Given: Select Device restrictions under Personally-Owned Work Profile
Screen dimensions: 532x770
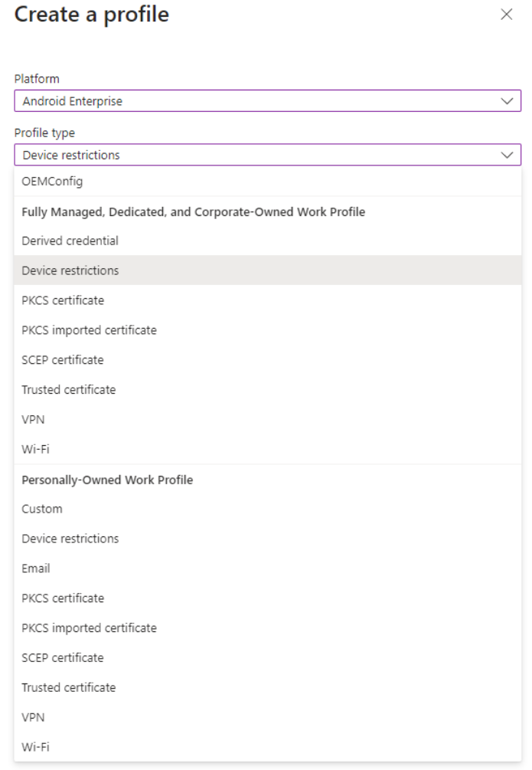Looking at the screenshot, I should (267, 539).
